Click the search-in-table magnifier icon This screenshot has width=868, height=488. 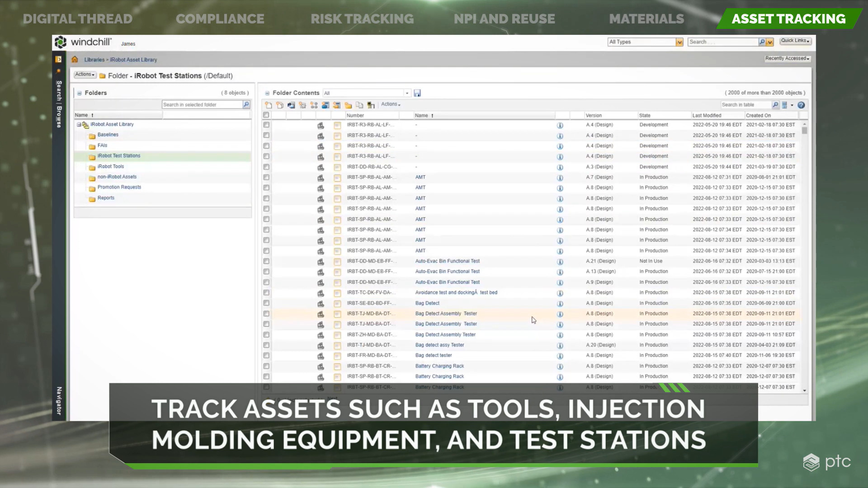click(775, 105)
